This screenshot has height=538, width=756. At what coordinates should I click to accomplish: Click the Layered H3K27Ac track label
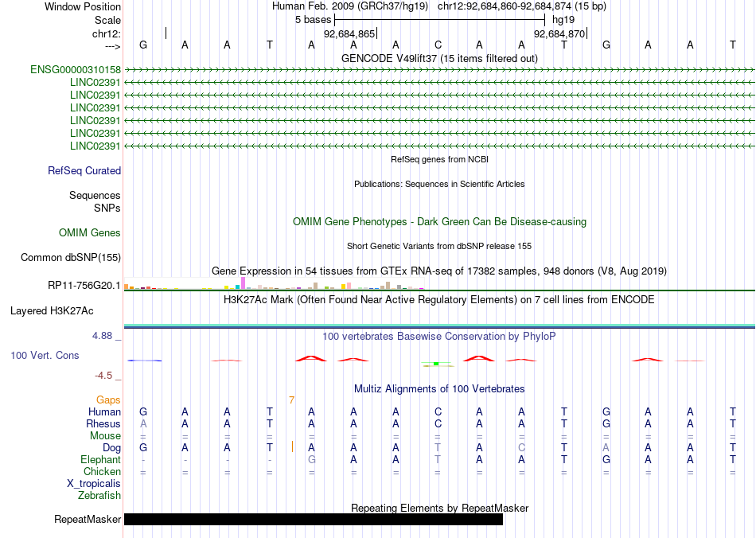coord(52,311)
